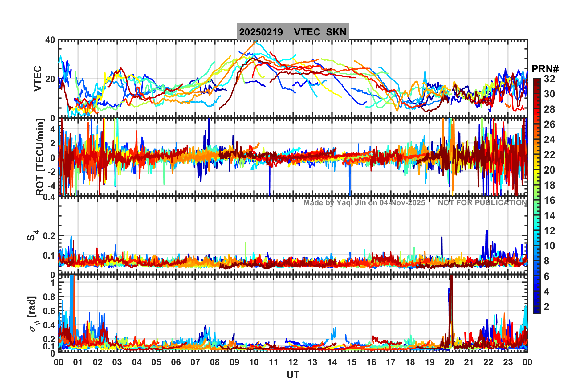Click UT axis hour label "07"
This screenshot has height=392, width=586.
pyautogui.click(x=195, y=362)
